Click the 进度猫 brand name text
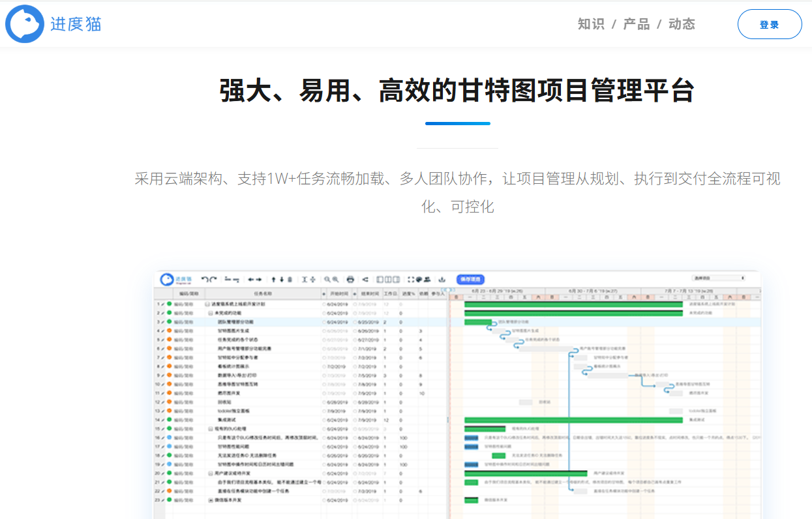 pyautogui.click(x=76, y=24)
